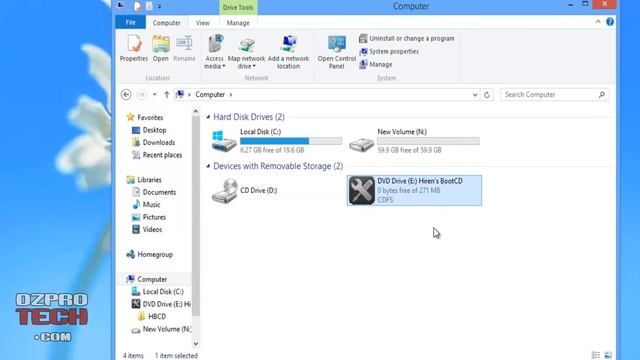Select DVD Drive (E:) Hiren's BootCD
The width and height of the screenshot is (640, 360).
(x=414, y=191)
